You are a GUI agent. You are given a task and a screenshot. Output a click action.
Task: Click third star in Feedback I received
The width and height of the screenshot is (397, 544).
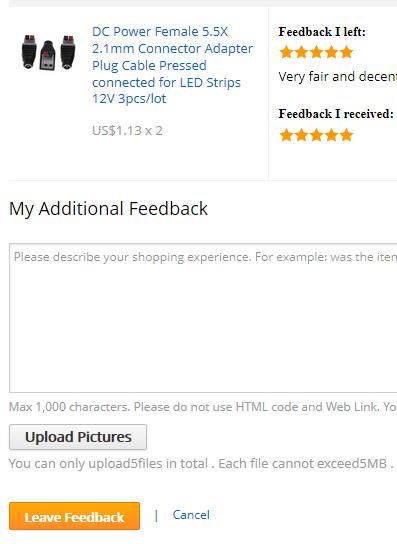click(316, 135)
